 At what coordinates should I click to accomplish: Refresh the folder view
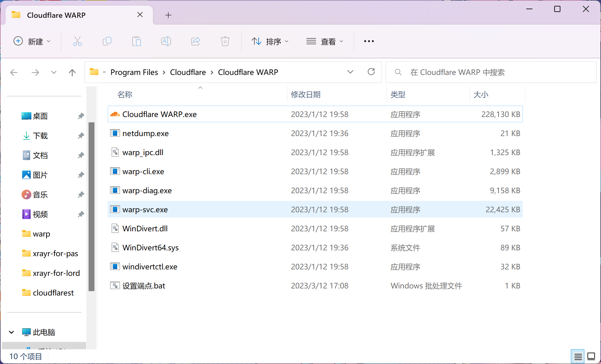[x=371, y=72]
